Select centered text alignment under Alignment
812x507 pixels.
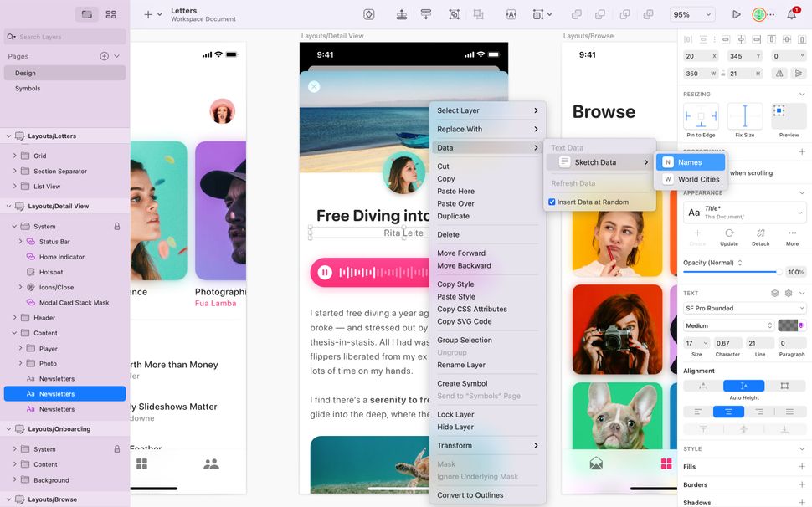729,409
